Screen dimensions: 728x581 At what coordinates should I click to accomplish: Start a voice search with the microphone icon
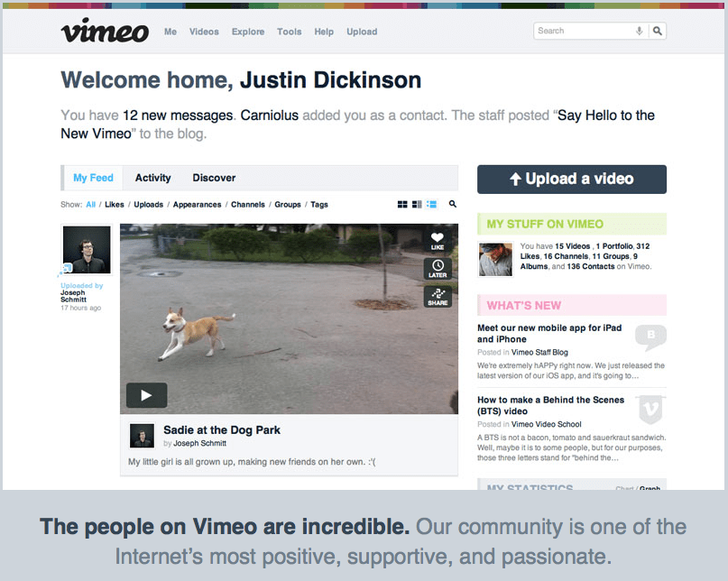(x=638, y=30)
